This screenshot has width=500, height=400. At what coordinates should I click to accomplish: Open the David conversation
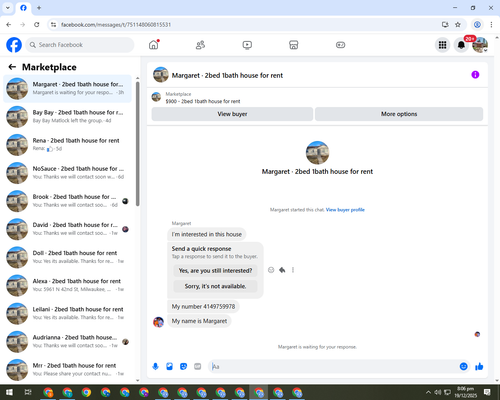coord(67,229)
